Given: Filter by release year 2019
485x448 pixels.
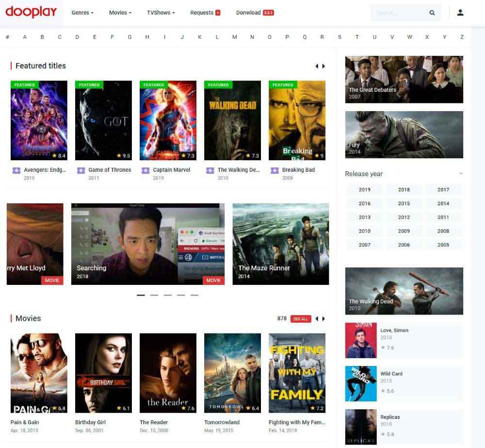Looking at the screenshot, I should tap(364, 189).
